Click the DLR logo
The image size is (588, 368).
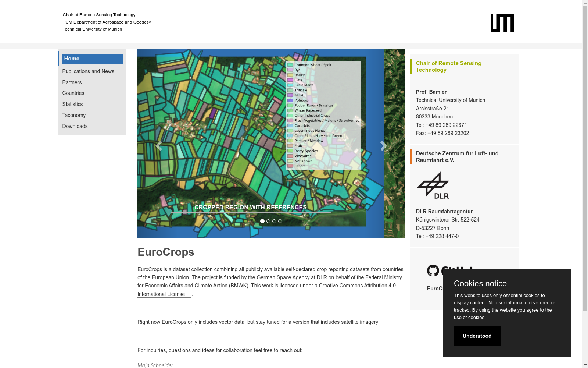pyautogui.click(x=433, y=185)
